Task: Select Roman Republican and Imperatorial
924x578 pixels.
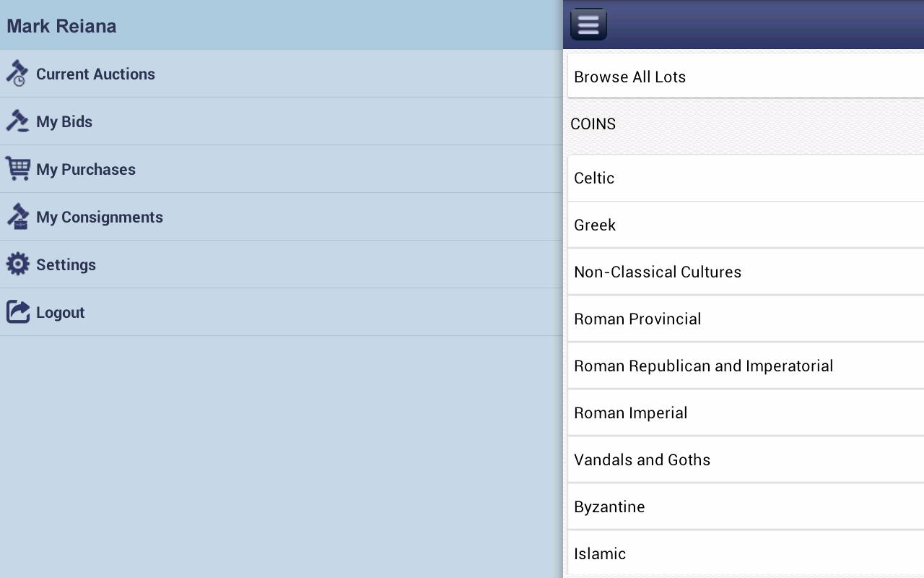Action: [x=746, y=366]
